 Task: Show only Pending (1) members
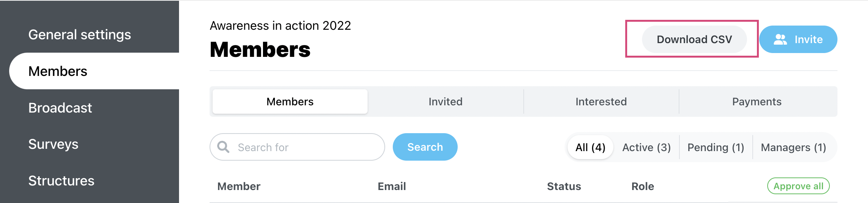pos(716,147)
